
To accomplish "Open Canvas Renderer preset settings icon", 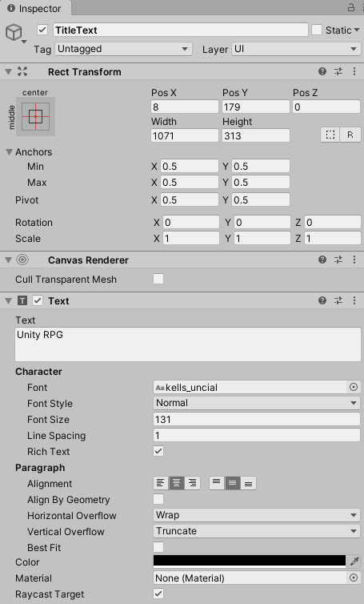I will 338,260.
